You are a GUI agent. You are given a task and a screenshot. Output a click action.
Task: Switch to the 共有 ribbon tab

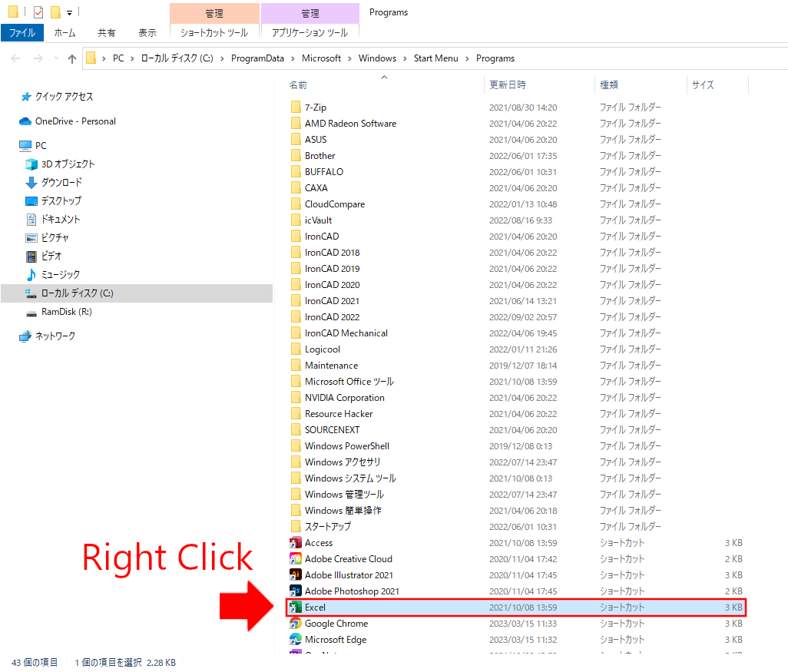106,33
